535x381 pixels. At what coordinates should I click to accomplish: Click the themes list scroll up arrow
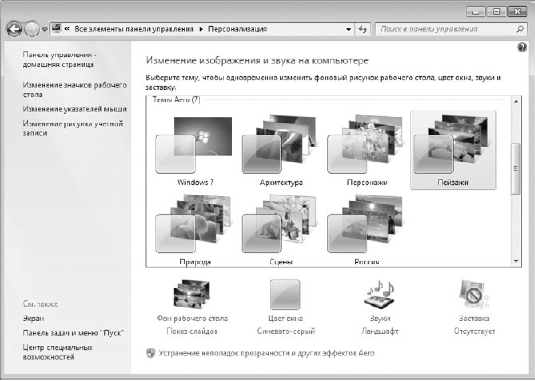516,101
